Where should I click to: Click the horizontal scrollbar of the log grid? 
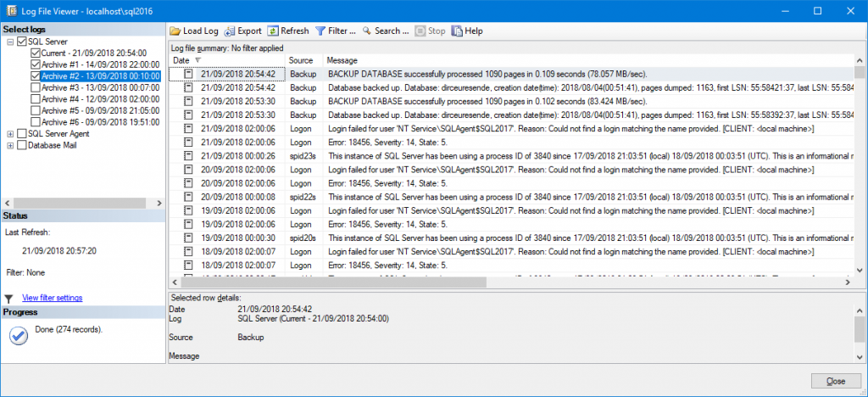tap(509, 282)
